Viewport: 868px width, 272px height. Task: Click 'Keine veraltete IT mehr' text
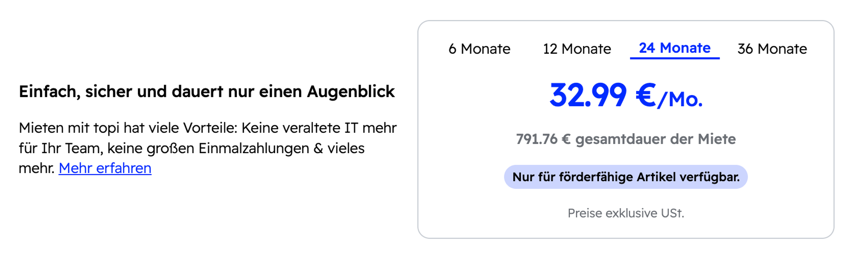pos(319,128)
